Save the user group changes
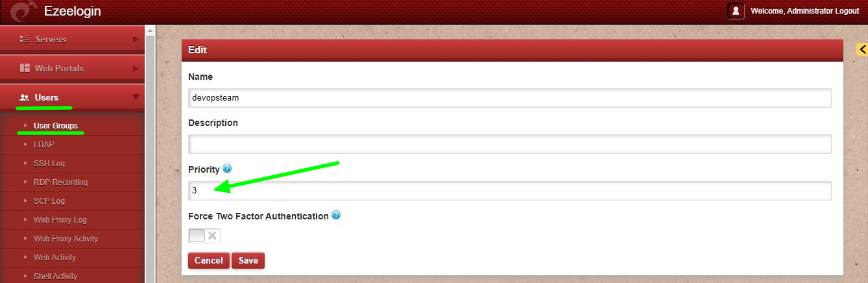 [248, 260]
